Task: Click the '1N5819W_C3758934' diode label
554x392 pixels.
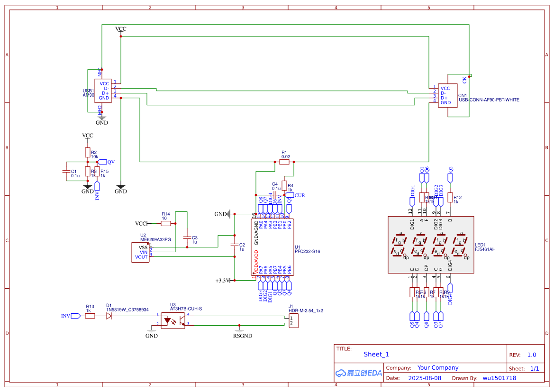Action: [127, 310]
